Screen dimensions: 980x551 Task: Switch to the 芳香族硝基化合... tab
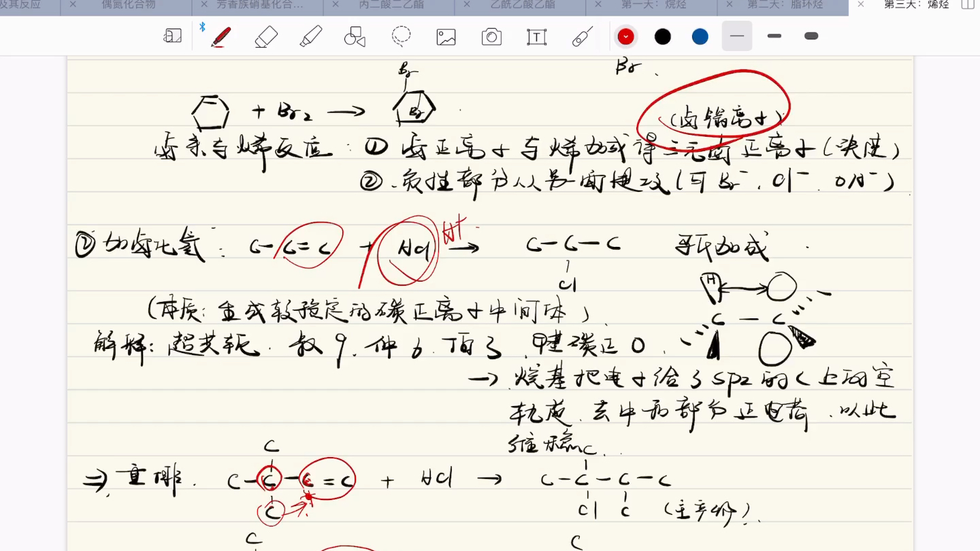[259, 4]
